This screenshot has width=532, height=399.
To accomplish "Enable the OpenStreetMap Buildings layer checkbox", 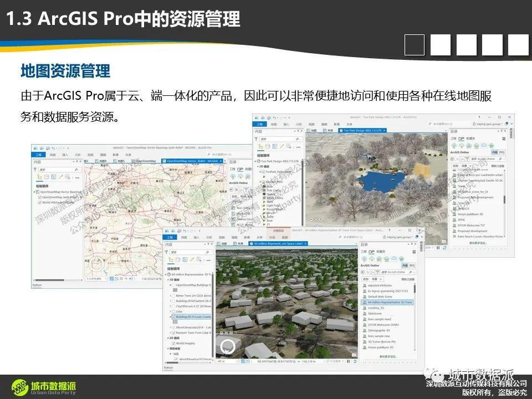I will 173,285.
